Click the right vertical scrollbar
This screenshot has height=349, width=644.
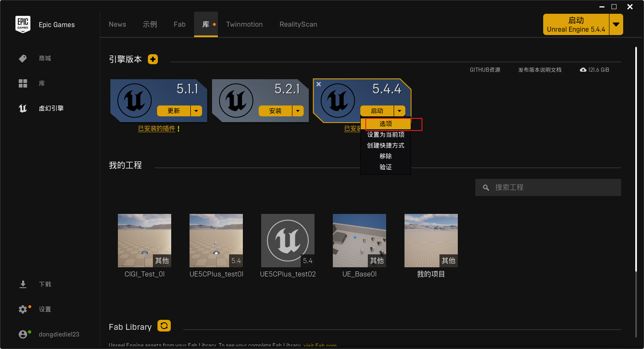636,159
